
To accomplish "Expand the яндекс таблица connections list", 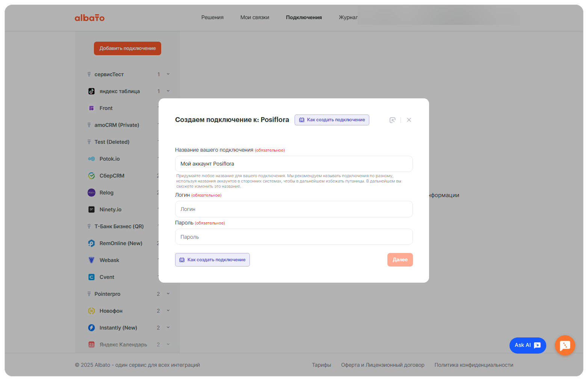I will tap(168, 91).
